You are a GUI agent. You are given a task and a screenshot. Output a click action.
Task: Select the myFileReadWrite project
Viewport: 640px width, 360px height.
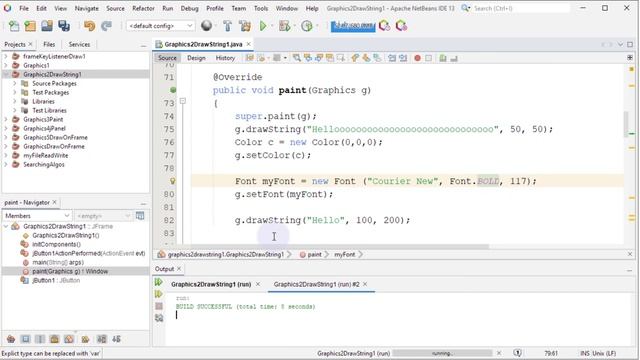46,156
